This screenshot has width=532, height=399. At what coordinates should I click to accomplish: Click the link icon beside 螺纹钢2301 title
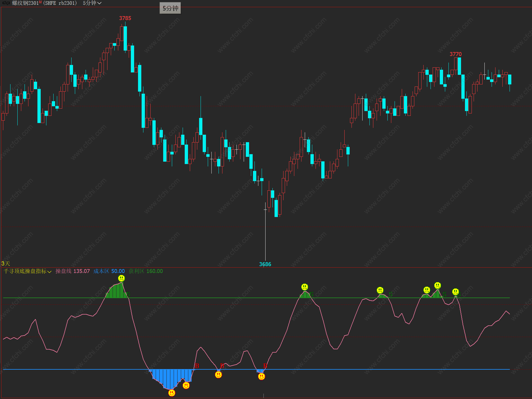(x=6, y=3)
